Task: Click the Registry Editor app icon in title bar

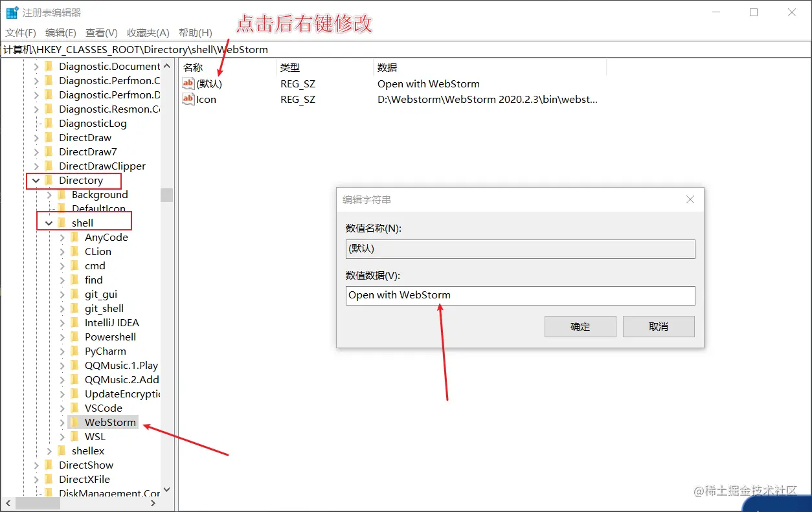Action: tap(12, 12)
